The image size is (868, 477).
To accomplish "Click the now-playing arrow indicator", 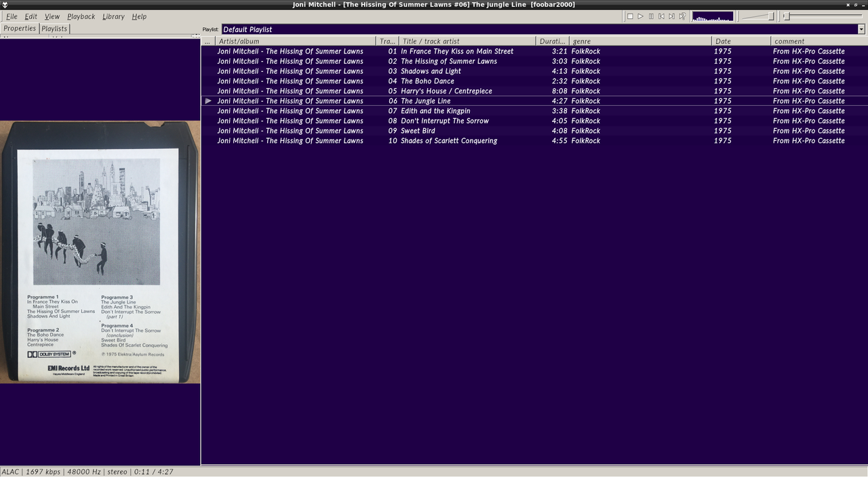I will [x=208, y=101].
